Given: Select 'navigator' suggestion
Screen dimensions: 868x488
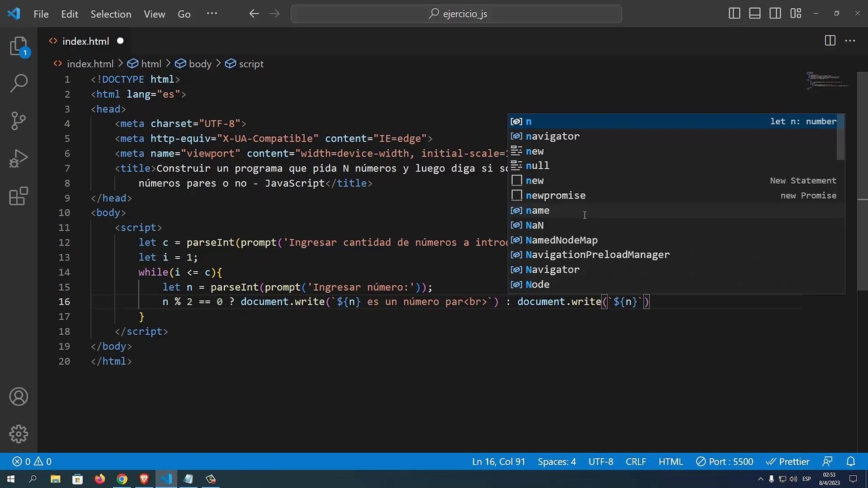Looking at the screenshot, I should coord(674,136).
